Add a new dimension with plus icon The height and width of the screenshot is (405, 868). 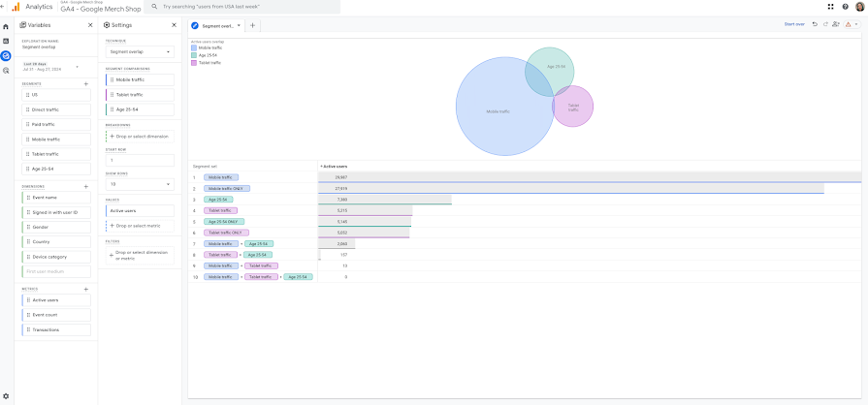pos(85,187)
